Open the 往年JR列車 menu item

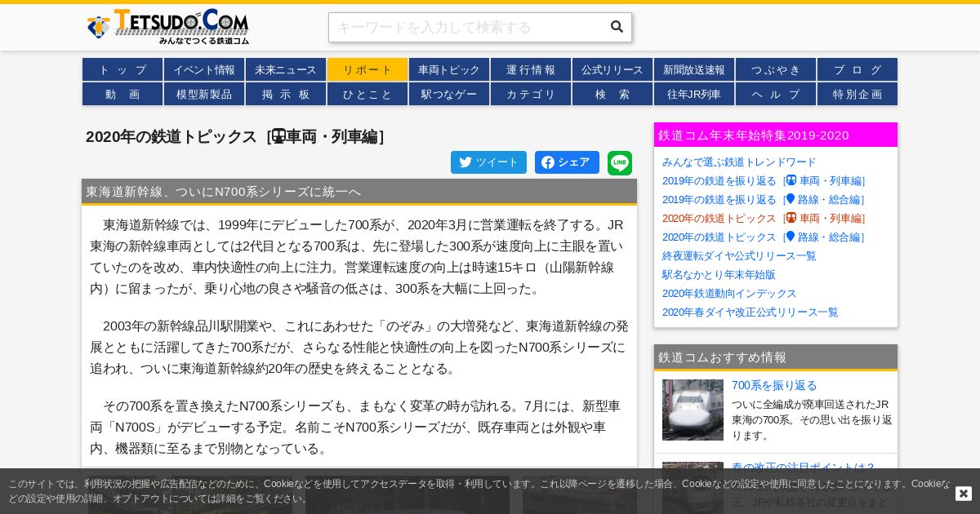pos(694,94)
